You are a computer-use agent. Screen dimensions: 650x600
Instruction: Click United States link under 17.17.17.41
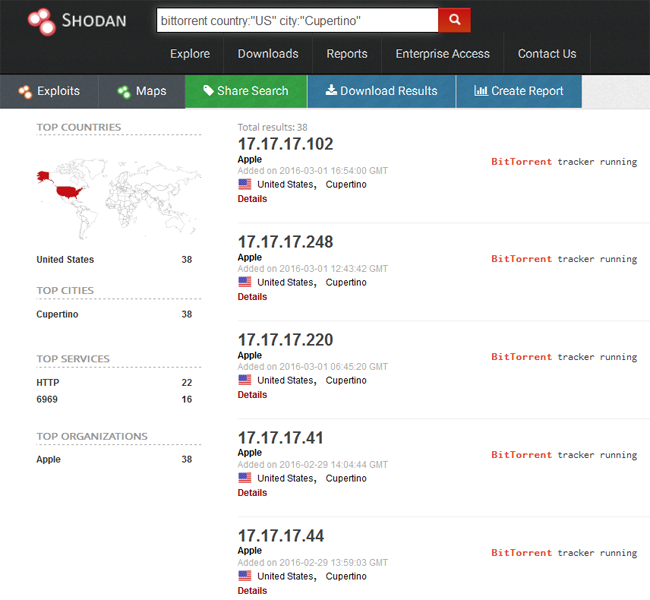pos(286,478)
